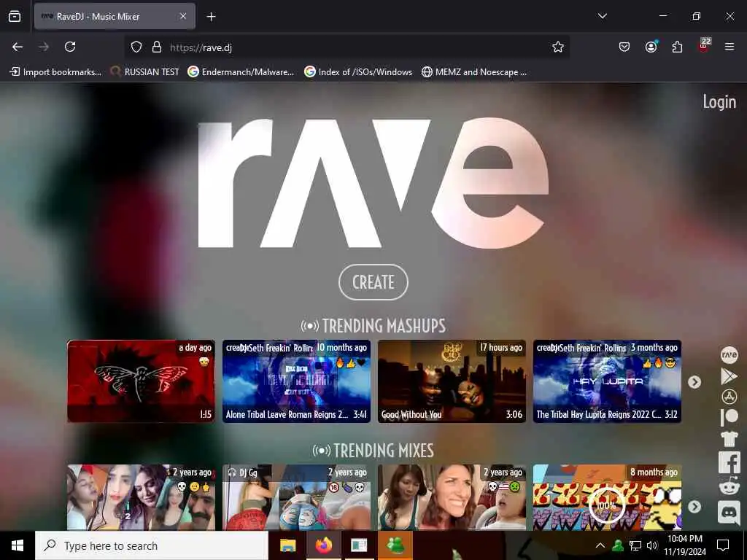Close the RaveDJ - Music Mixer tab
This screenshot has width=747, height=560.
click(183, 16)
